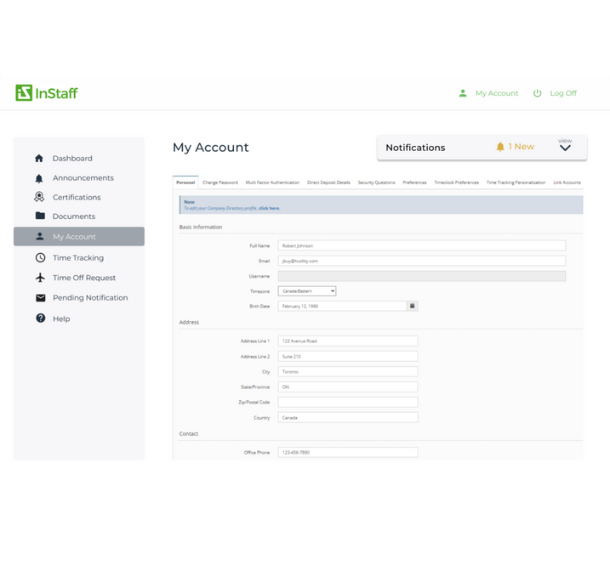This screenshot has height=582, width=610.
Task: Select the Certifications badge icon
Action: tap(39, 197)
